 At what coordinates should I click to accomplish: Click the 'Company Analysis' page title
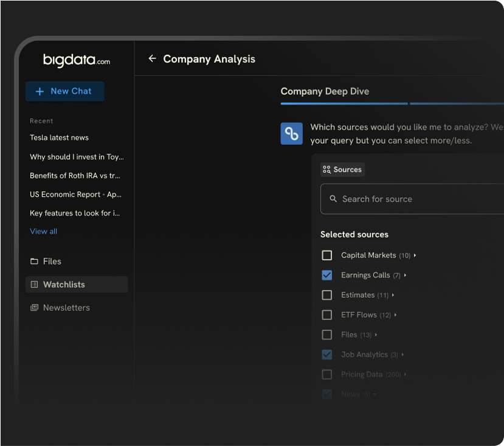[x=209, y=59]
